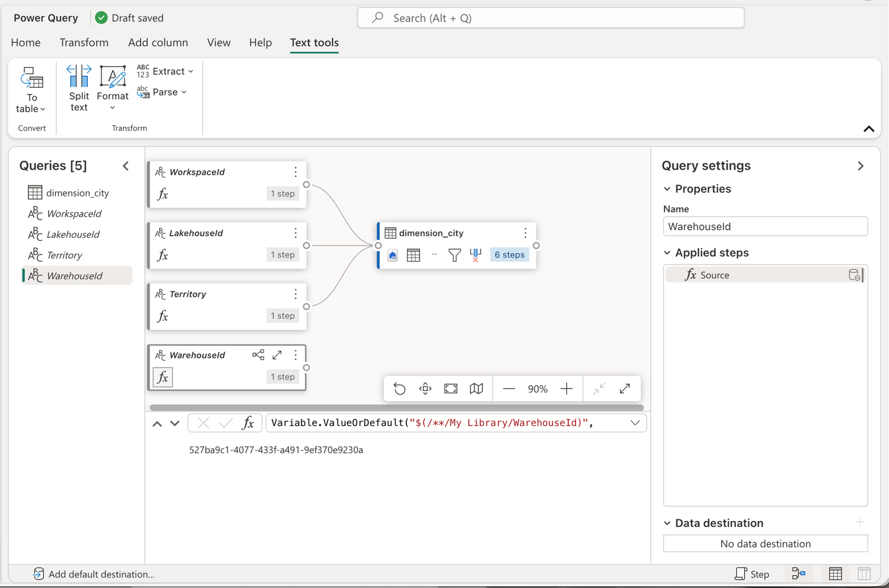Viewport: 889px width, 588px height.
Task: Switch to the Transform ribbon tab
Action: 84,42
